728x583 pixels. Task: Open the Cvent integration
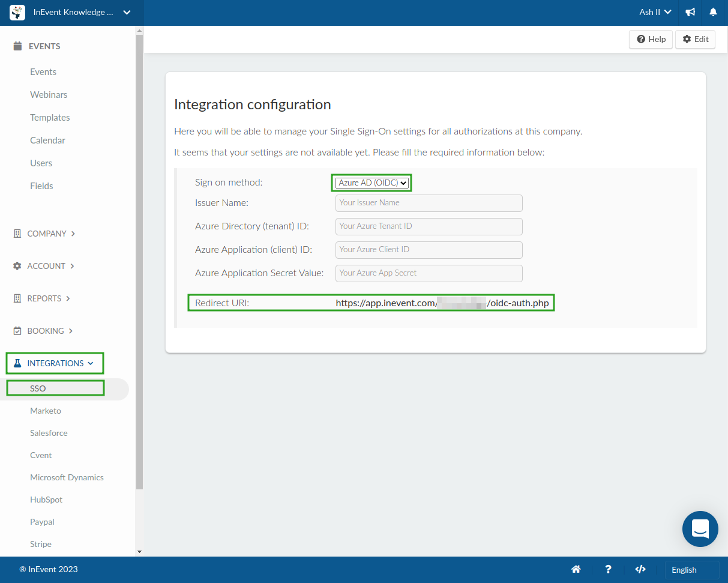pyautogui.click(x=41, y=455)
